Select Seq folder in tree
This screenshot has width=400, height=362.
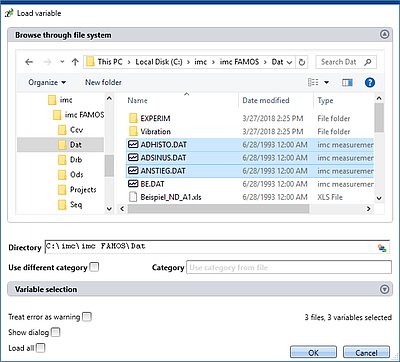click(x=70, y=204)
